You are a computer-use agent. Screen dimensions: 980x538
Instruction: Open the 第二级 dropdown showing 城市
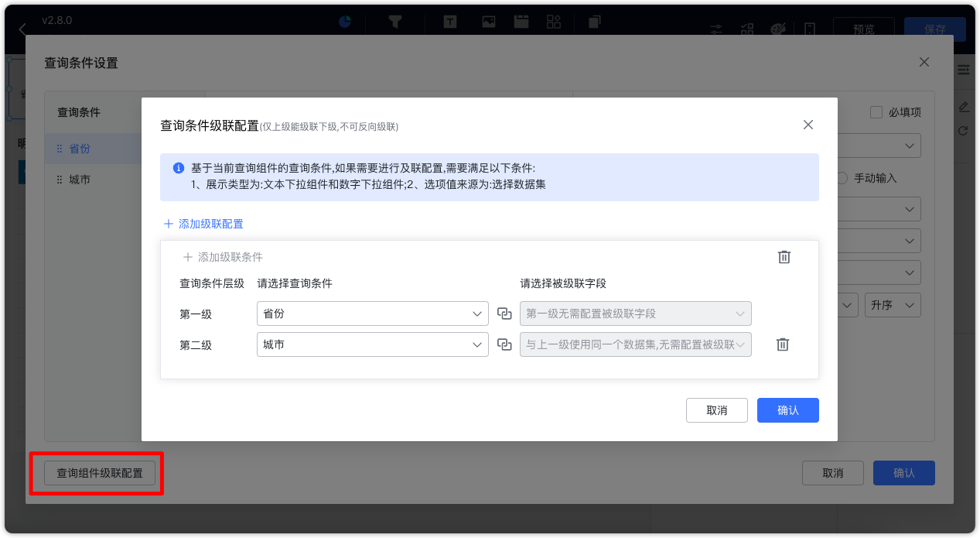pyautogui.click(x=372, y=344)
